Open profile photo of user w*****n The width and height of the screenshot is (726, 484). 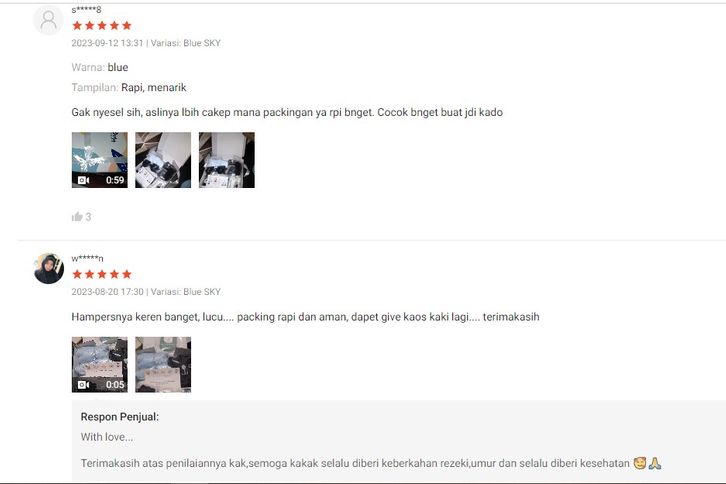click(49, 269)
